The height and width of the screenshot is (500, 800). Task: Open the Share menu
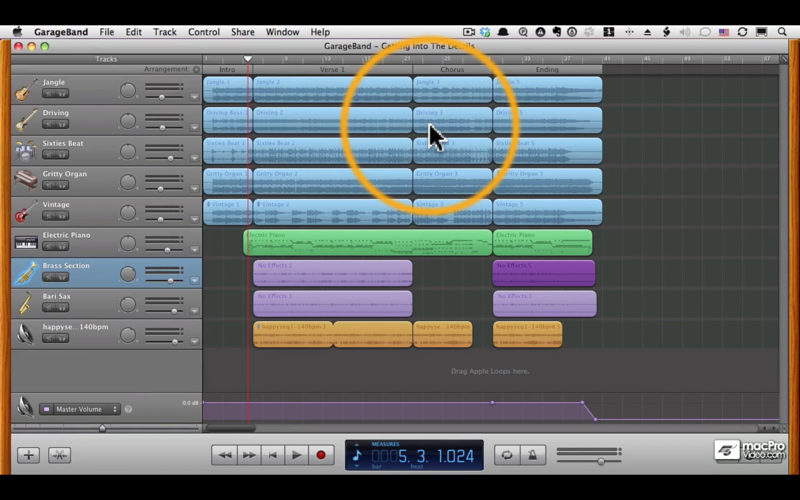pyautogui.click(x=242, y=32)
